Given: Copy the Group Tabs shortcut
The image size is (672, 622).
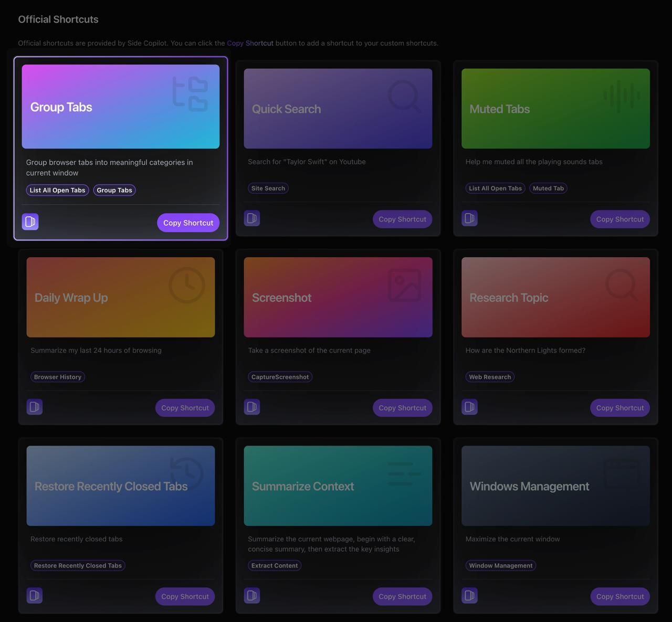Looking at the screenshot, I should point(188,223).
